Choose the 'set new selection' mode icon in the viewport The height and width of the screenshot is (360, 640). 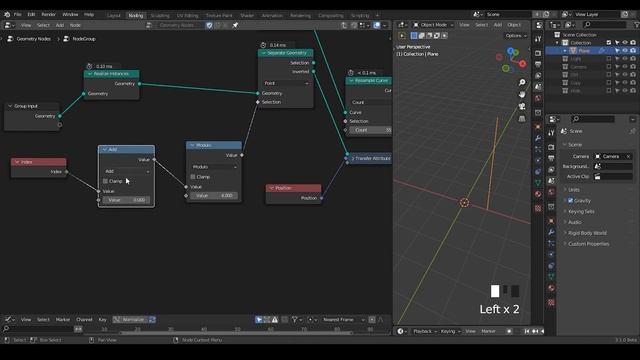coord(414,36)
